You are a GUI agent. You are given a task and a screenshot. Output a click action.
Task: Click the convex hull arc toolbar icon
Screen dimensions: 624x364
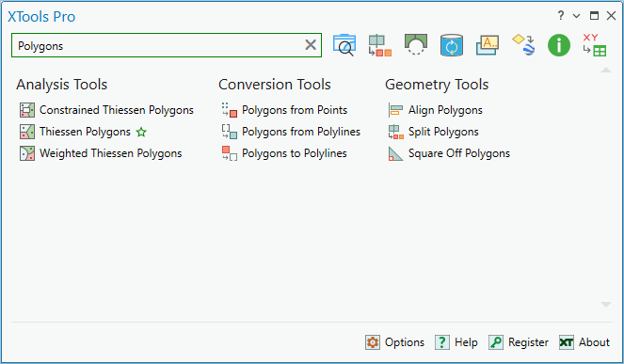pos(415,44)
